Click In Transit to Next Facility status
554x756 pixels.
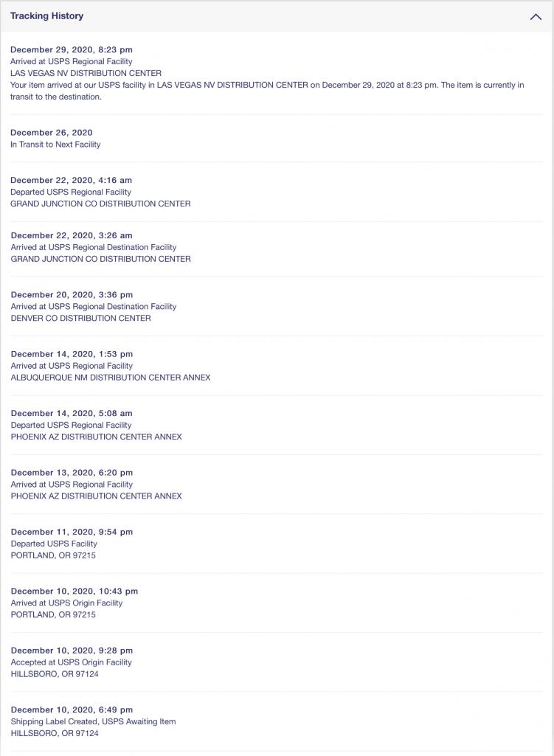[55, 144]
